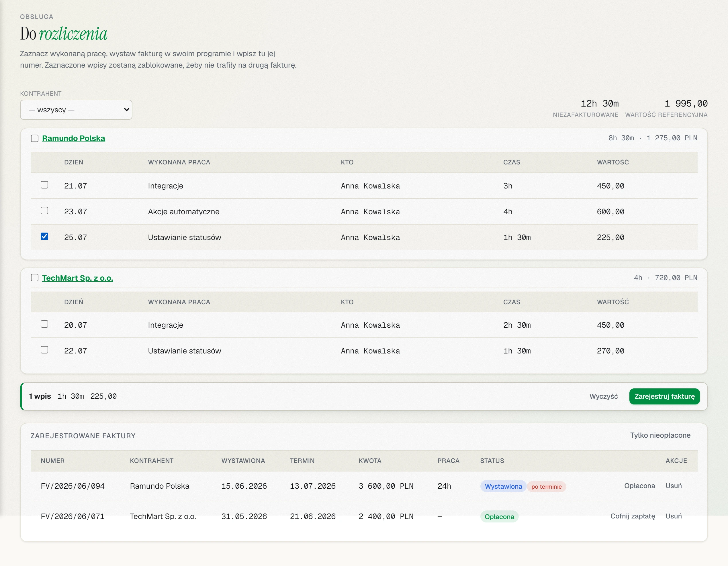Click the green Opłacona status badge
The image size is (728, 566).
coord(499,517)
